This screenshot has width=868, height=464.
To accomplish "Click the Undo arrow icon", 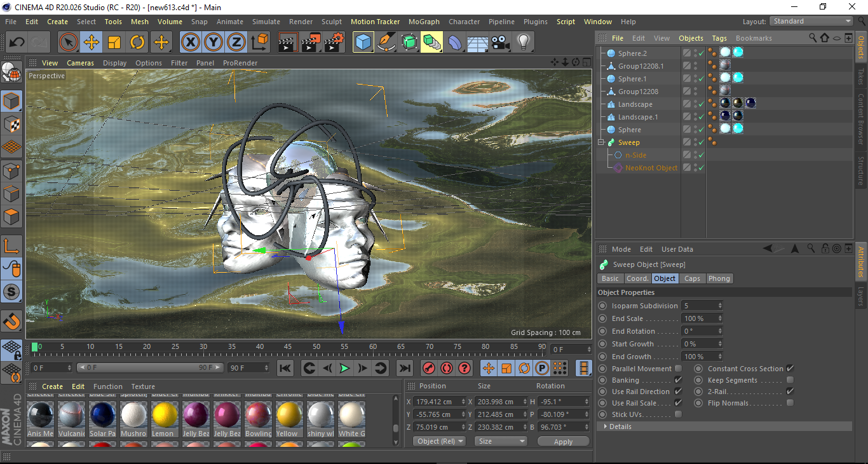I will click(17, 43).
